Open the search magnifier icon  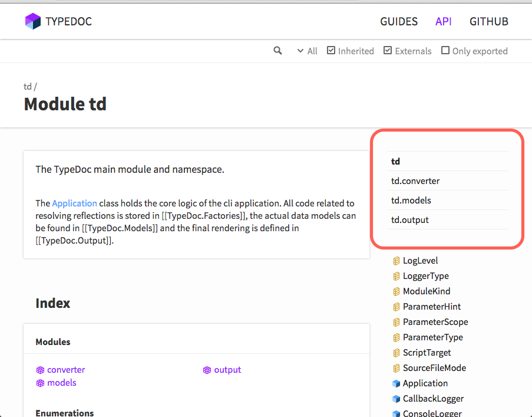(x=277, y=51)
